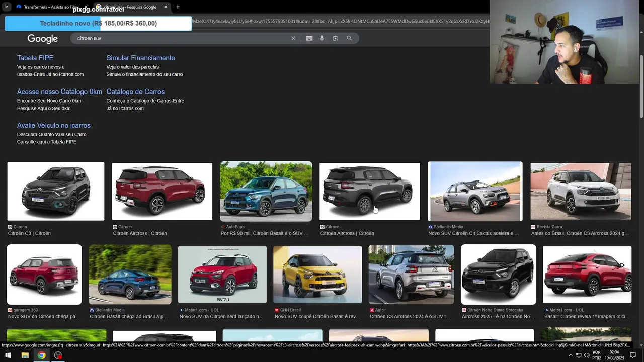Click 'Aircross 2025 - é na Citroën' caption

[x=498, y=317]
